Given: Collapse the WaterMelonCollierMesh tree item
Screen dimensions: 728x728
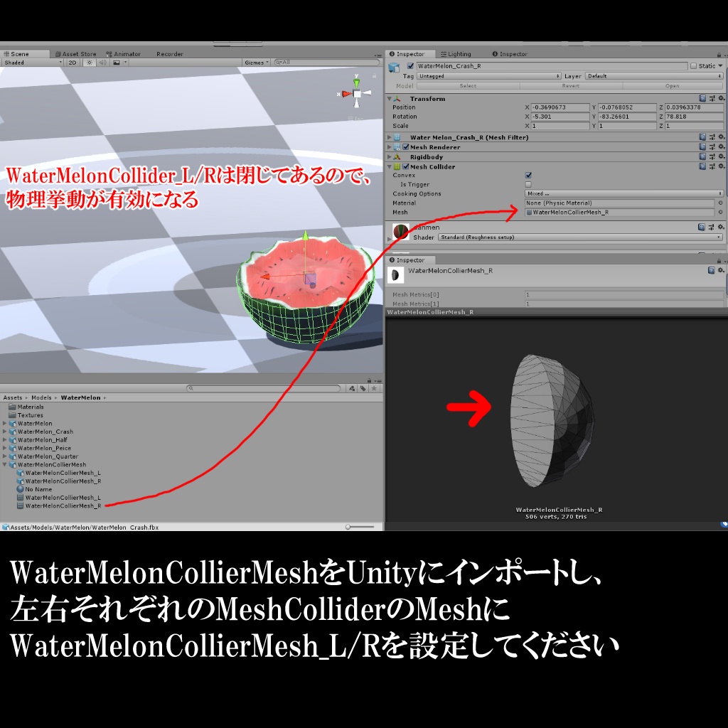Looking at the screenshot, I should tap(4, 464).
